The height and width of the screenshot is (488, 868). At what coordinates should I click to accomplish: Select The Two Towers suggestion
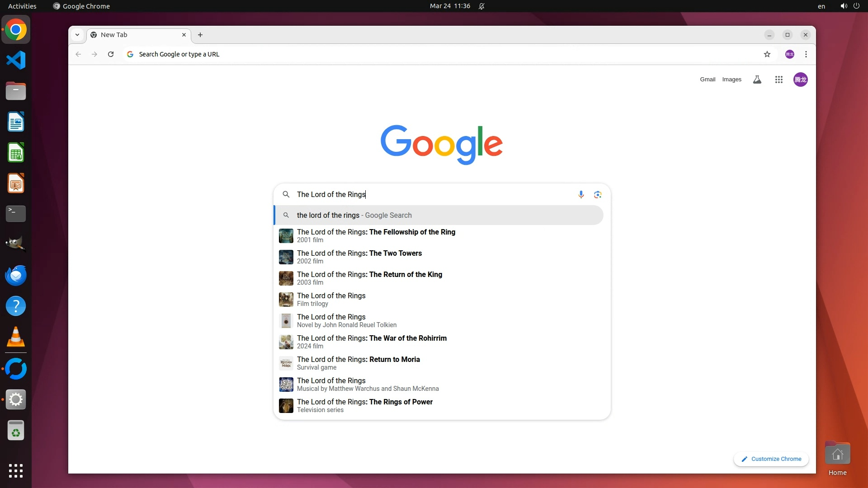pyautogui.click(x=359, y=257)
